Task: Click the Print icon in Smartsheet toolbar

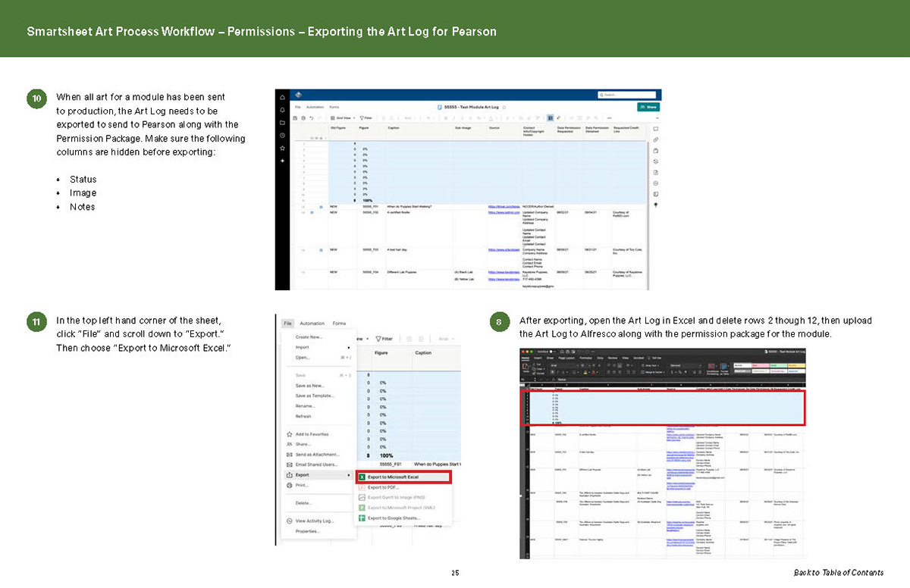Action: 303,118
